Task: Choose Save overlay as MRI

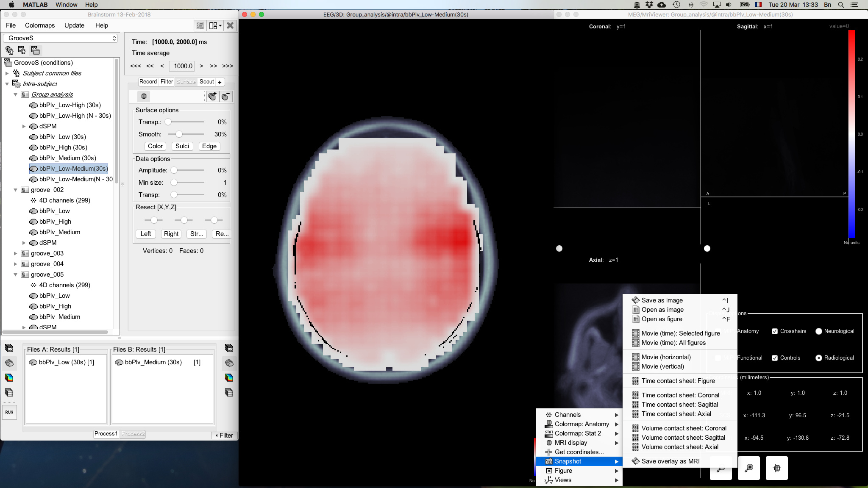Action: pos(680,461)
